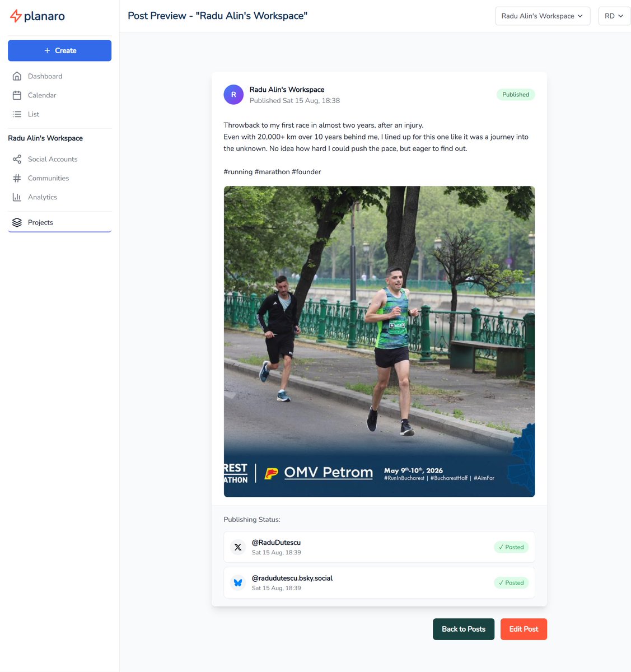Click the Communities hashtag icon
Image resolution: width=631 pixels, height=672 pixels.
(x=17, y=178)
